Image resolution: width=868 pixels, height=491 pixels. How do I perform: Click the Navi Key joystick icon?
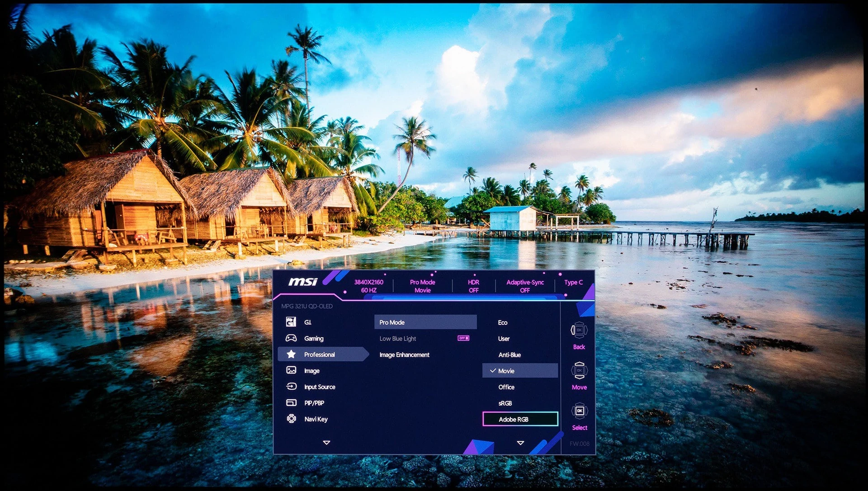291,419
